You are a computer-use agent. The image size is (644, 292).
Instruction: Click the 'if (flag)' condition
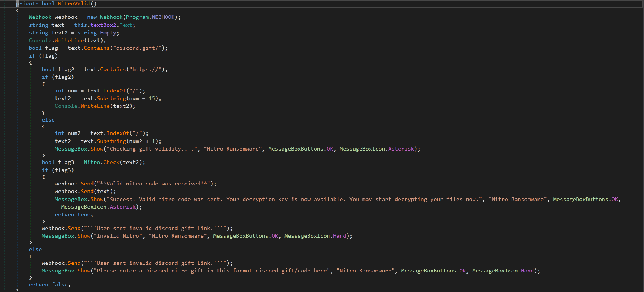tap(43, 56)
